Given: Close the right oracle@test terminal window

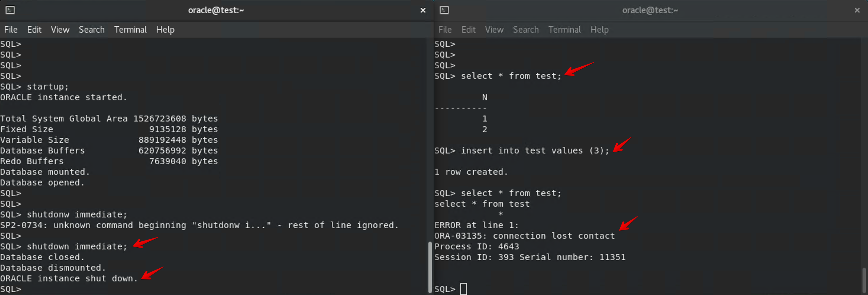Looking at the screenshot, I should (x=857, y=10).
